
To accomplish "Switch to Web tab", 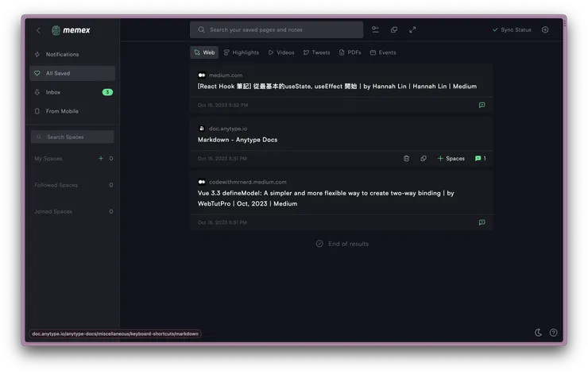I will (205, 52).
